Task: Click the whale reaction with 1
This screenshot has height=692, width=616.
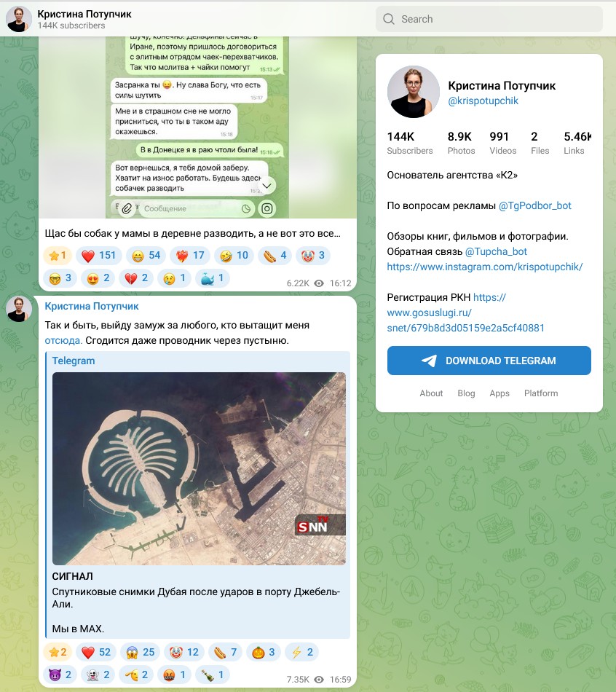Action: tap(212, 278)
